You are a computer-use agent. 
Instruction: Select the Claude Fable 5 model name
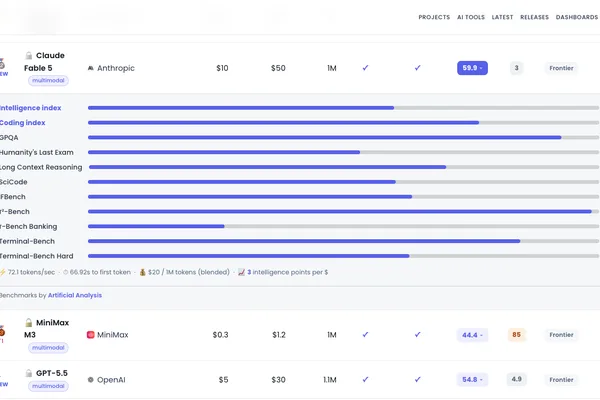tap(44, 62)
